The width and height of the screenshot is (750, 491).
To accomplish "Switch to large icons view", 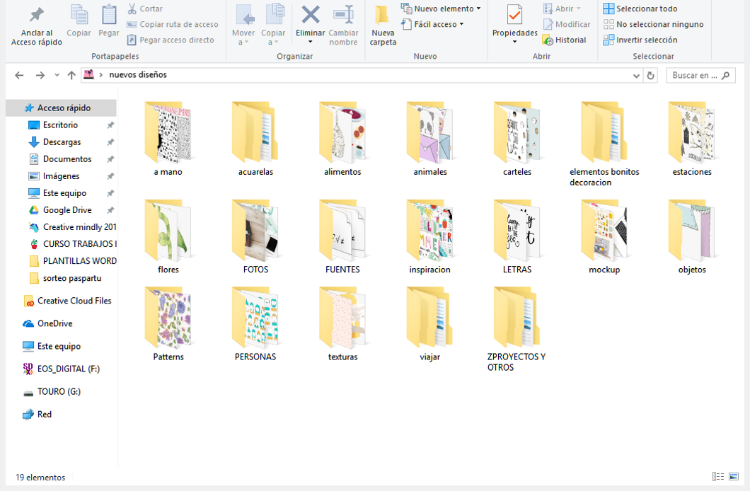I will coord(734,476).
